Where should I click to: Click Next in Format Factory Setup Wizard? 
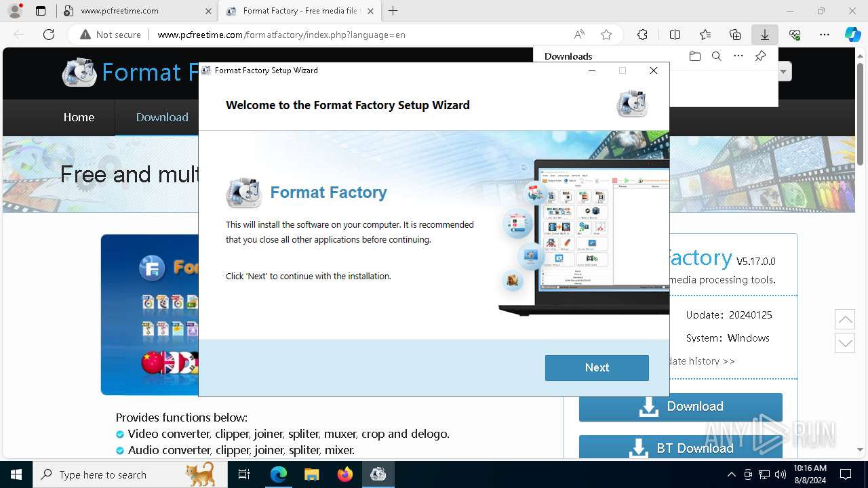point(597,367)
